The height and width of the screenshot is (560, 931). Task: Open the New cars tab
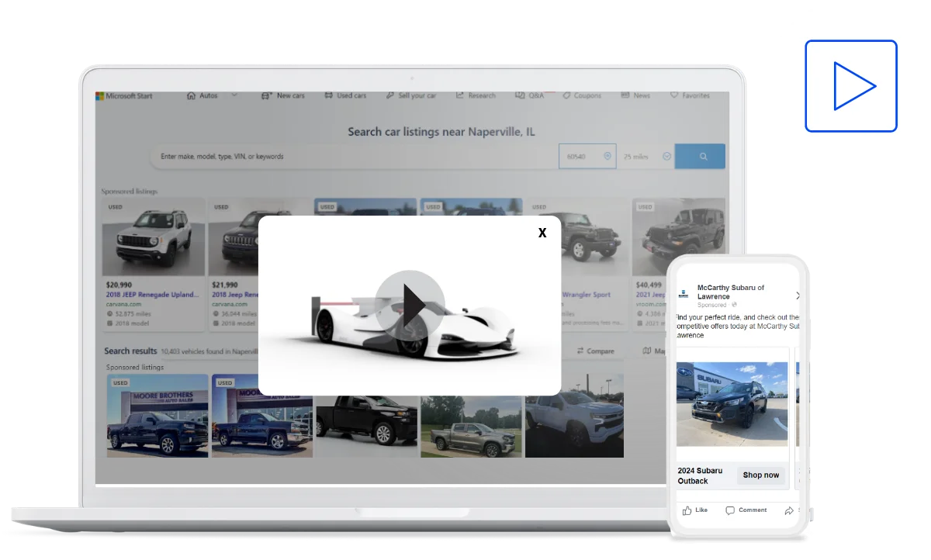tap(283, 96)
